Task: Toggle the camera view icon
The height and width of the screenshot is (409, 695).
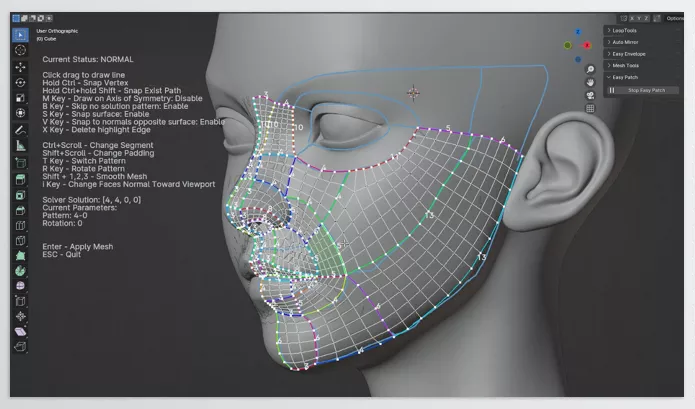Action: click(590, 95)
